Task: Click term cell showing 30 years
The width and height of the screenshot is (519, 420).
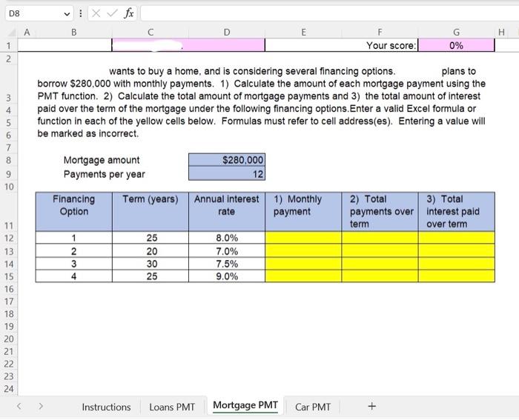Action: (151, 264)
